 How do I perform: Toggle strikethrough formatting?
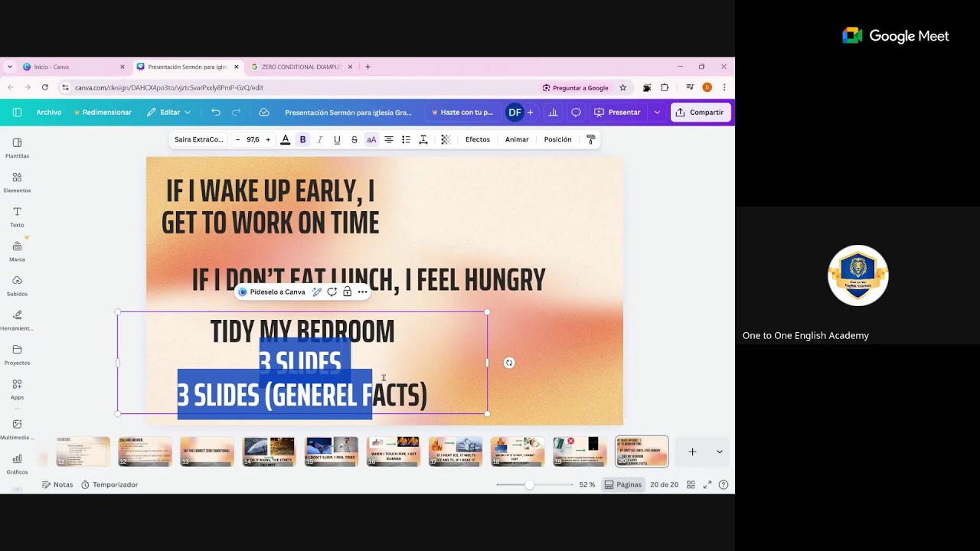click(354, 139)
